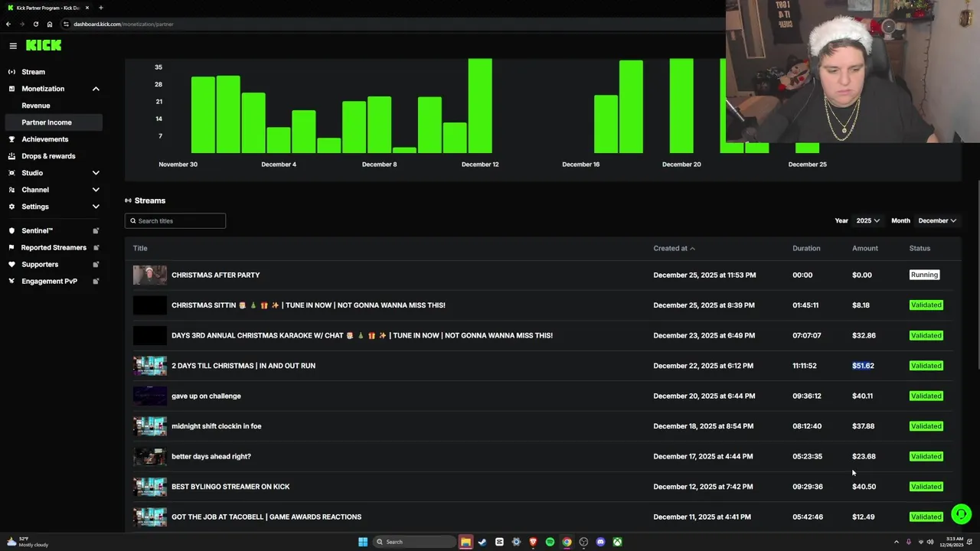Screen dimensions: 980x551
Task: Click the Stream broadcast icon in sidebar
Action: click(x=11, y=72)
